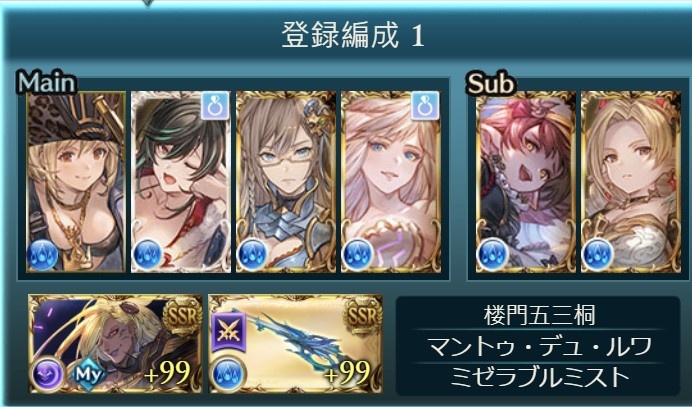692x407 pixels.
Task: Click the water element icon on the pirate character
Action: [x=43, y=255]
